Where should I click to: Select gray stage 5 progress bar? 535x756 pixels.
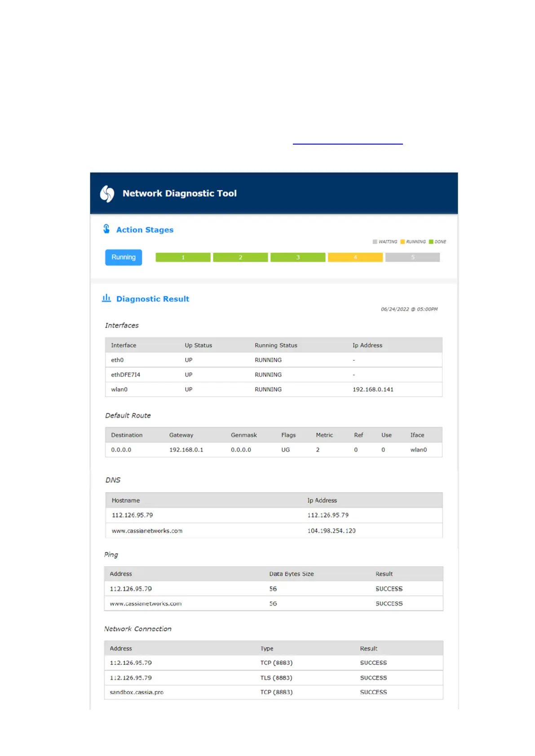click(x=412, y=257)
